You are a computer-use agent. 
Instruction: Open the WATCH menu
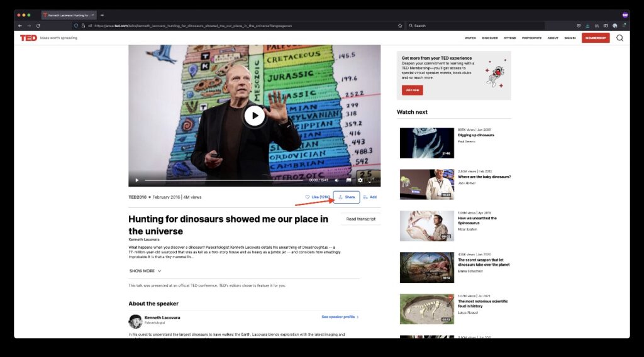pyautogui.click(x=470, y=38)
